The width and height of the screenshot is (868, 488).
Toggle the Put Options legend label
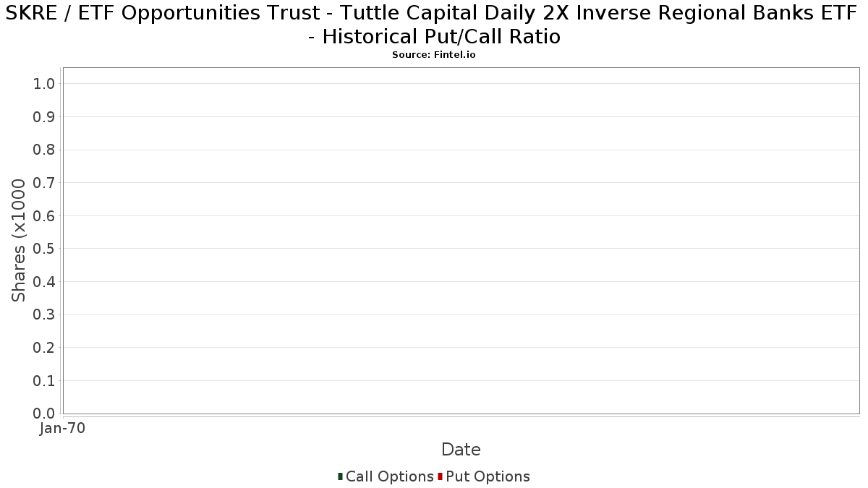pyautogui.click(x=488, y=476)
